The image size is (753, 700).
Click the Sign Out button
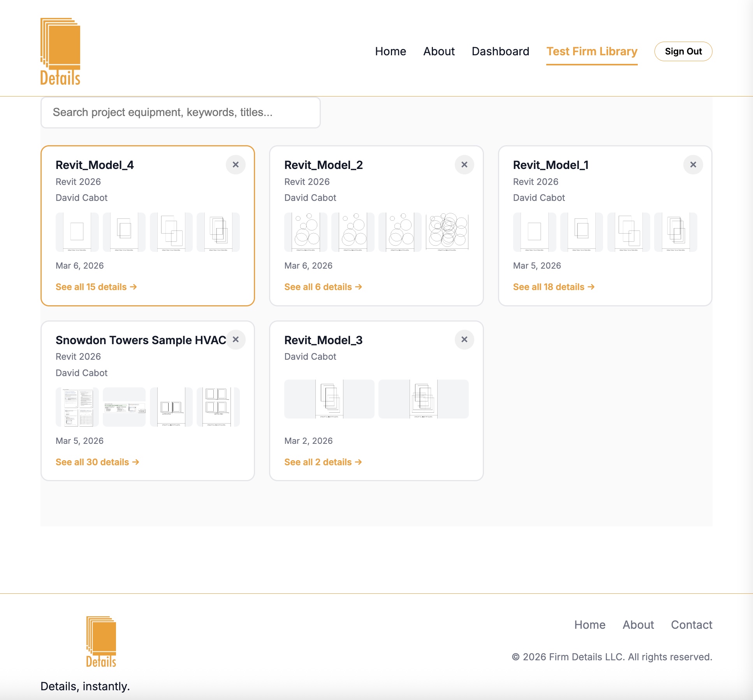(683, 51)
